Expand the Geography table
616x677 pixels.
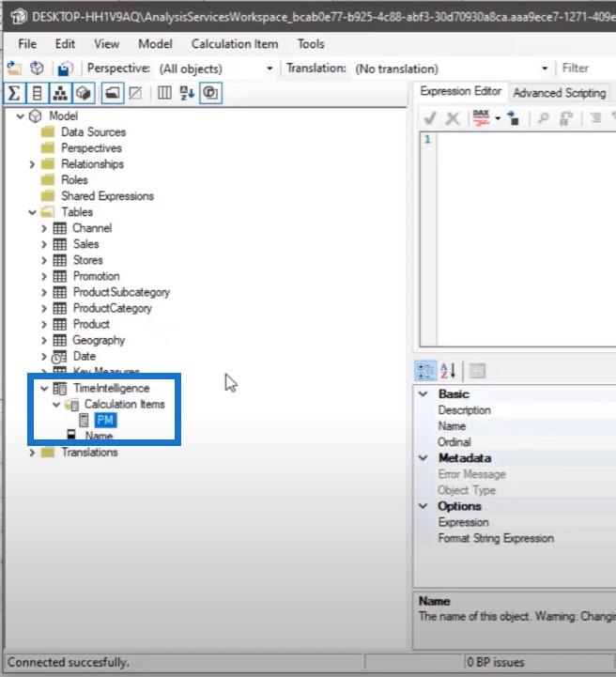click(x=44, y=340)
